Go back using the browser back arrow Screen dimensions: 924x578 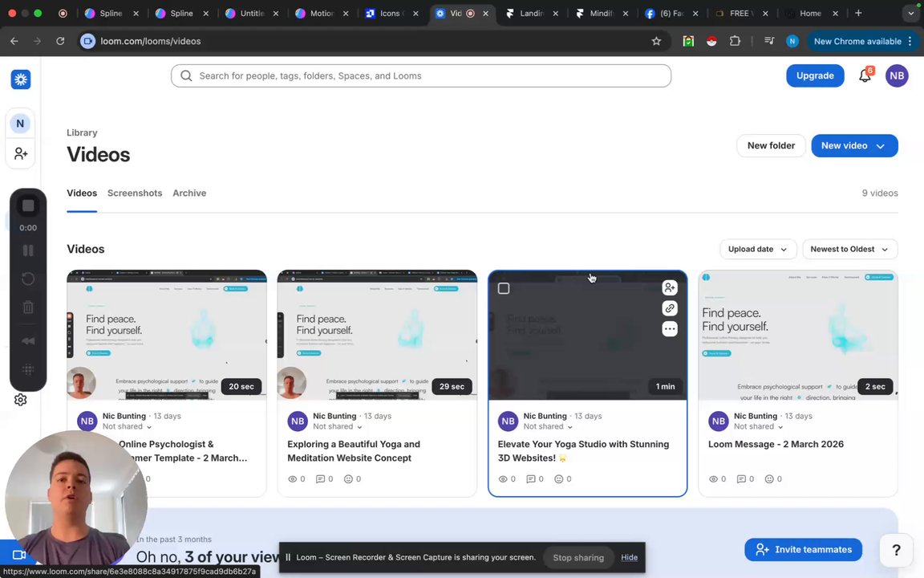click(x=14, y=41)
